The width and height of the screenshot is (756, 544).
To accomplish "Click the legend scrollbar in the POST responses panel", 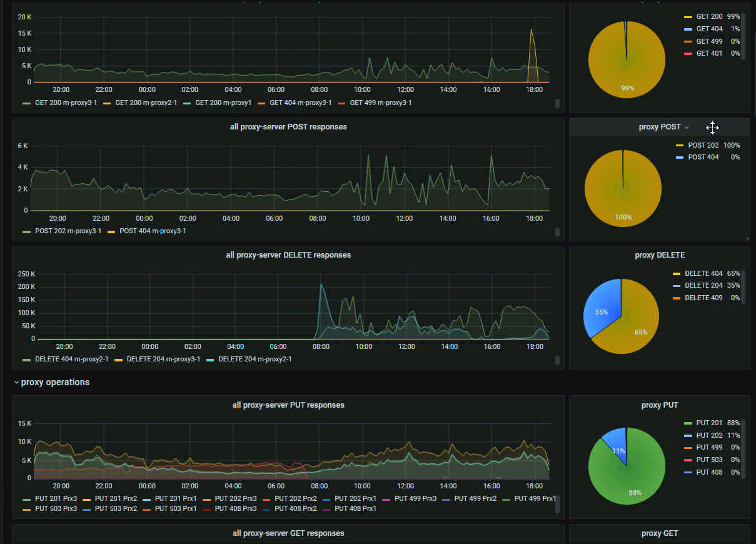I will coord(557,232).
